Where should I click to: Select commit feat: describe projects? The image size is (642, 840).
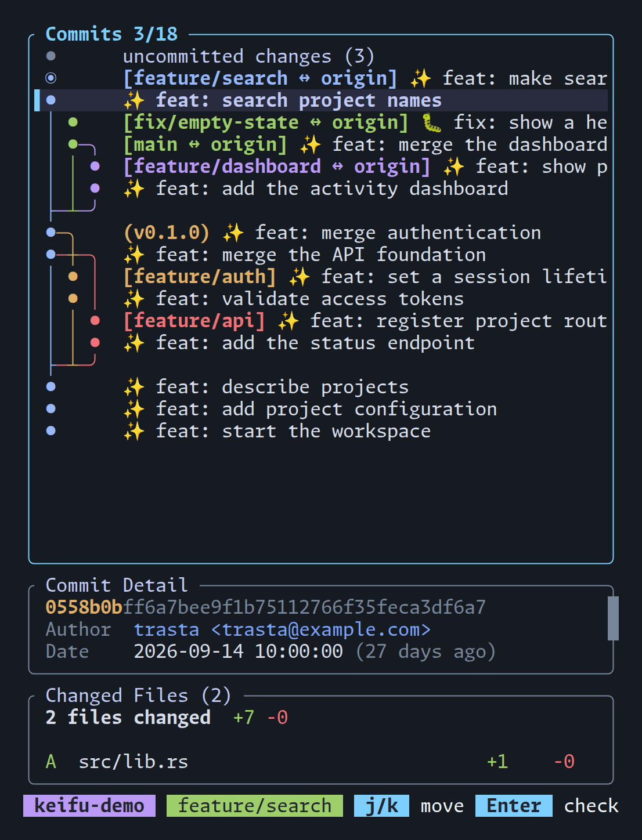click(321, 387)
